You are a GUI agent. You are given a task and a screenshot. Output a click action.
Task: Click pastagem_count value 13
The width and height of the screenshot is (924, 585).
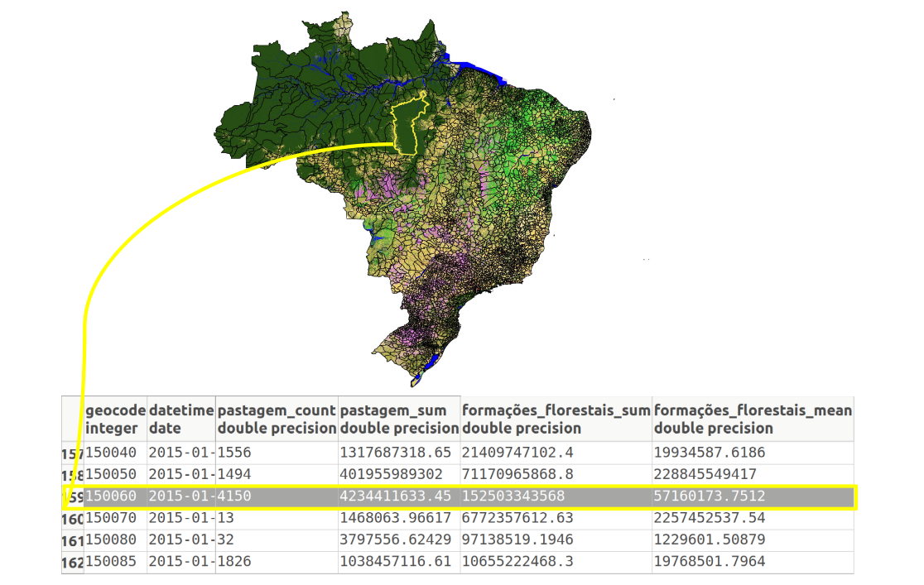point(226,518)
